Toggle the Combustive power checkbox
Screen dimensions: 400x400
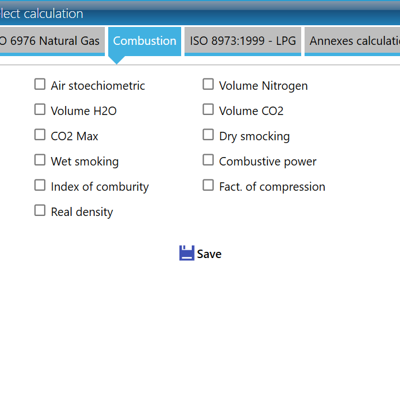pyautogui.click(x=208, y=160)
